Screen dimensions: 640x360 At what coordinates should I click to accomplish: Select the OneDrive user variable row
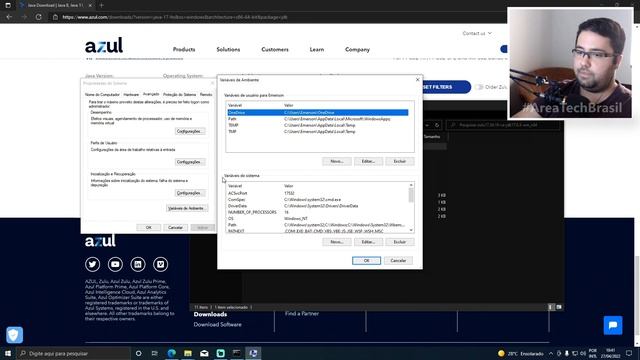(318, 113)
